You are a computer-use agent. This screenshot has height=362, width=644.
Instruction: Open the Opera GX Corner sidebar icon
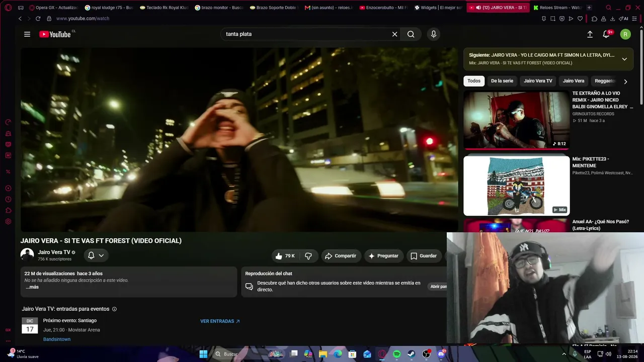click(8, 330)
